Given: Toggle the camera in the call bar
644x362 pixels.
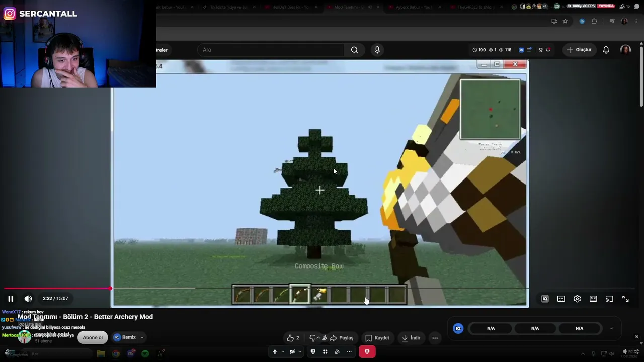Looking at the screenshot, I should click(x=292, y=352).
